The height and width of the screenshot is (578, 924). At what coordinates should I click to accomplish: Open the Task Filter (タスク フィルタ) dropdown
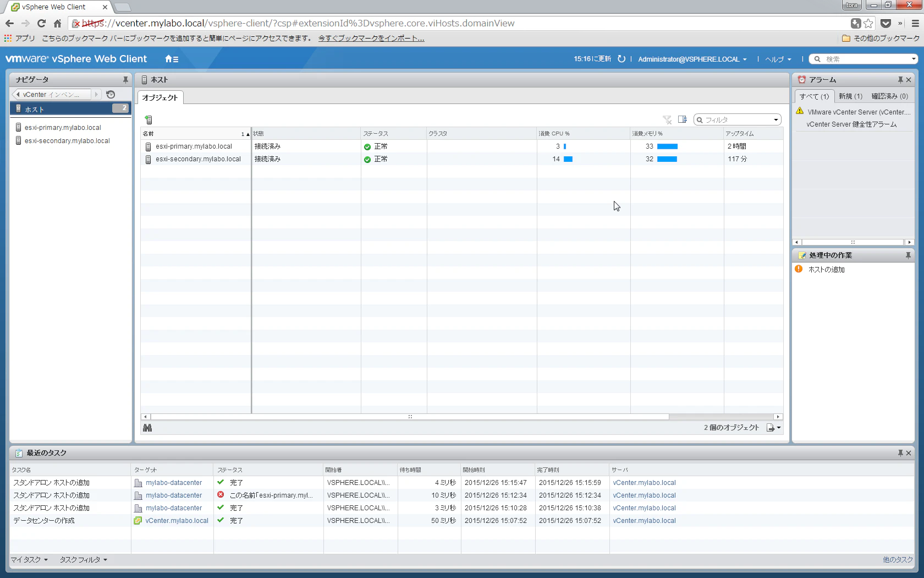(84, 560)
